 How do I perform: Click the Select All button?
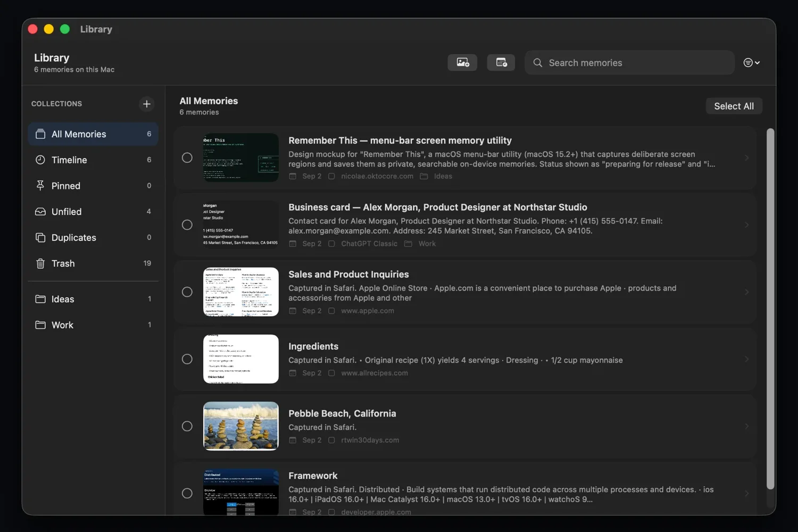734,106
